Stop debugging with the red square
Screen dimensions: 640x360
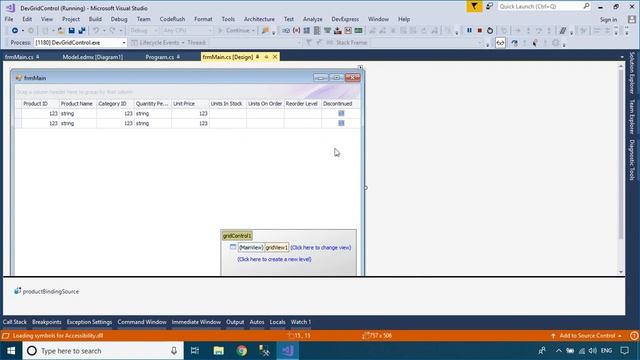[x=480, y=30]
